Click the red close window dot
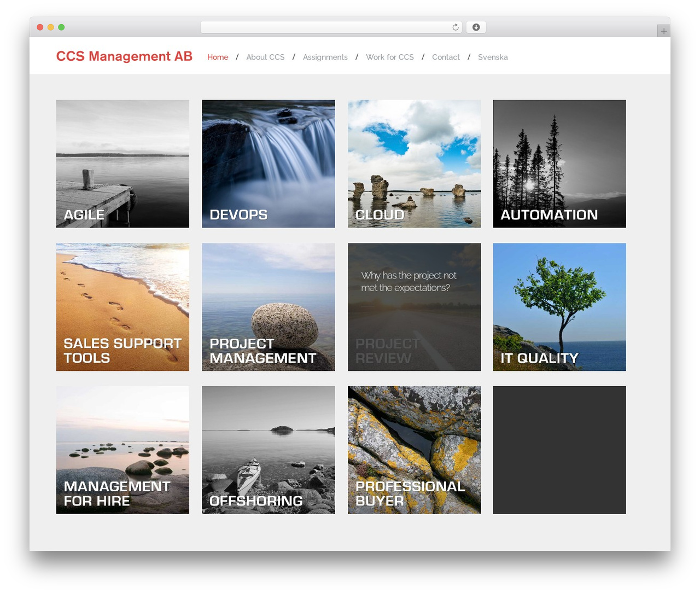Screen dimensions: 700x593 [40, 27]
